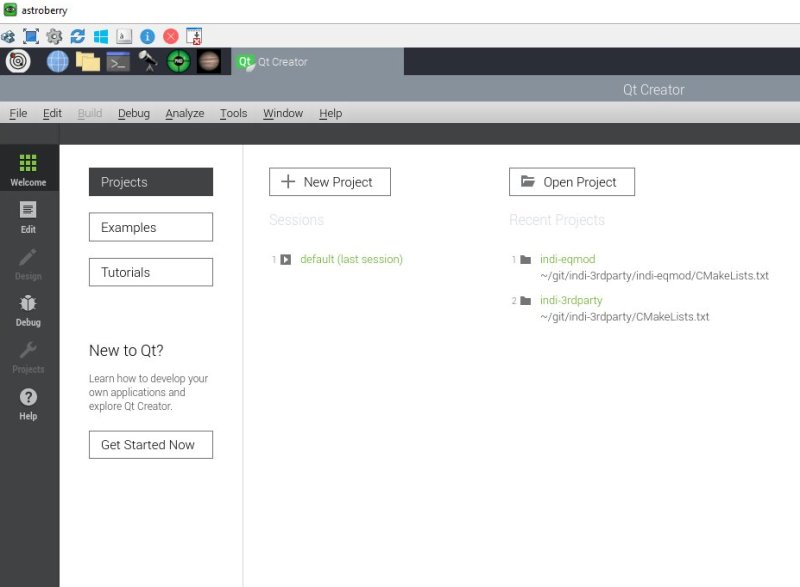Screen dimensions: 800x587
Task: Open the Tools menu
Action: (234, 113)
